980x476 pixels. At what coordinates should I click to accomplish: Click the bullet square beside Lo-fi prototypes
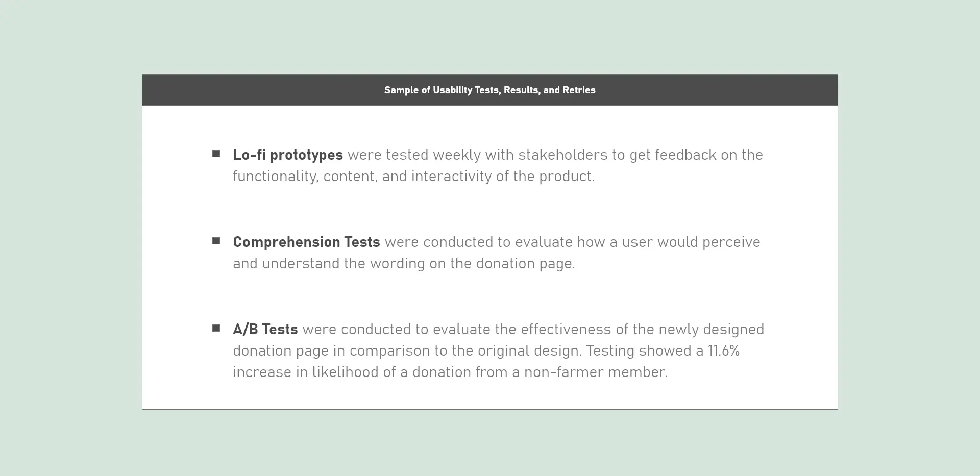[216, 154]
